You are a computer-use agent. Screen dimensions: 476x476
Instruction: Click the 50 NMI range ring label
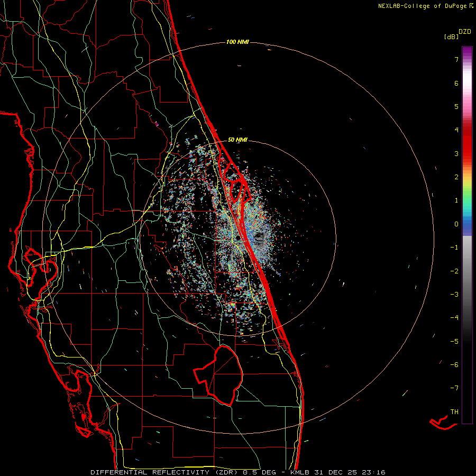[237, 140]
